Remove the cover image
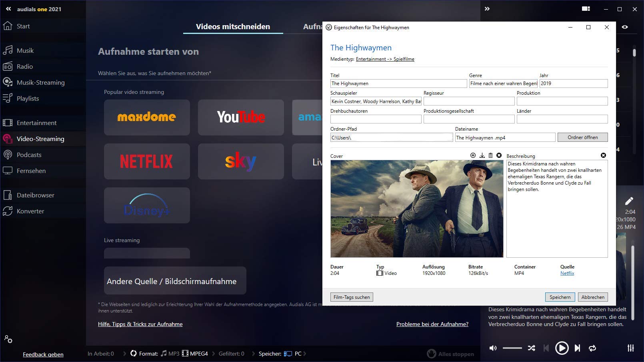The width and height of the screenshot is (644, 362). click(x=499, y=155)
